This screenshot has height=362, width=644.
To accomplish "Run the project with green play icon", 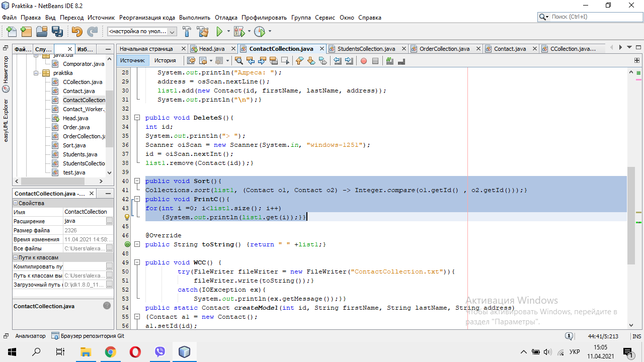I will (219, 32).
